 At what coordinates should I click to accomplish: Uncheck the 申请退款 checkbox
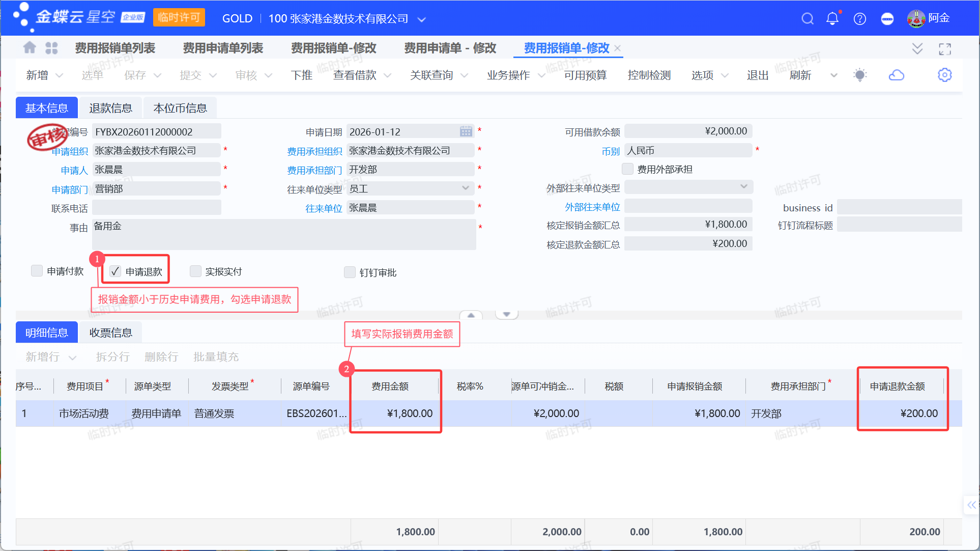[116, 271]
